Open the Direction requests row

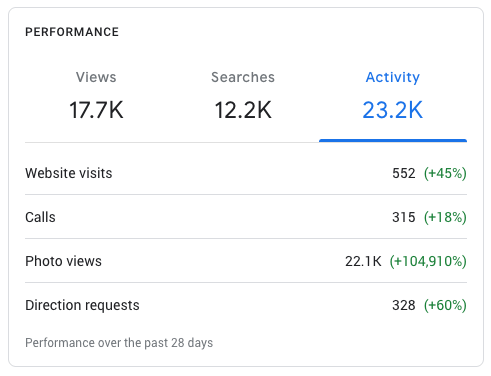(246, 305)
